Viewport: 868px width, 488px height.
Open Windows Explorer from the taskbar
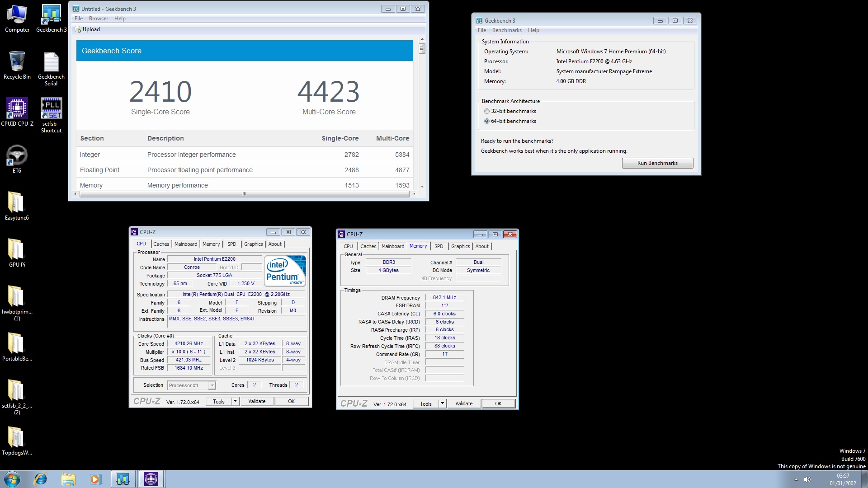[x=68, y=479]
